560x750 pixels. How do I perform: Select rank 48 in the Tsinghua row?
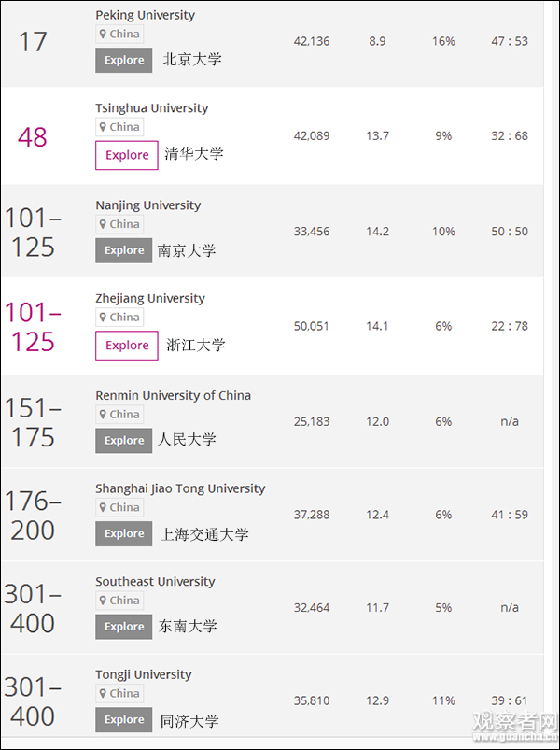(x=33, y=137)
